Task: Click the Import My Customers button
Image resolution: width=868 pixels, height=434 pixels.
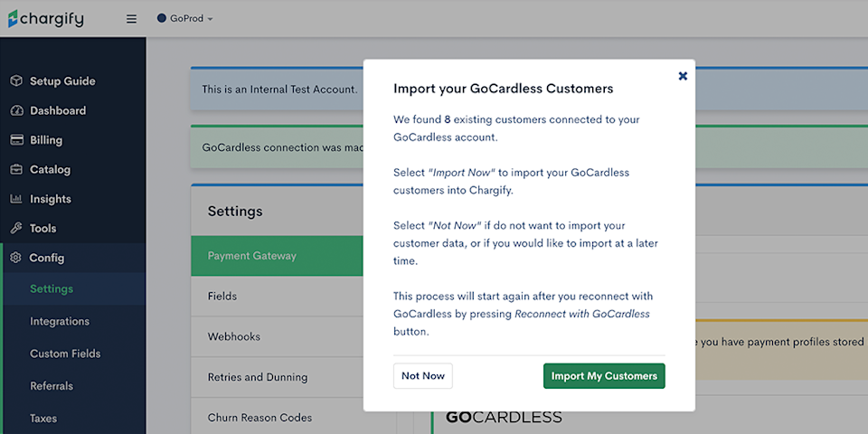Action: 604,376
